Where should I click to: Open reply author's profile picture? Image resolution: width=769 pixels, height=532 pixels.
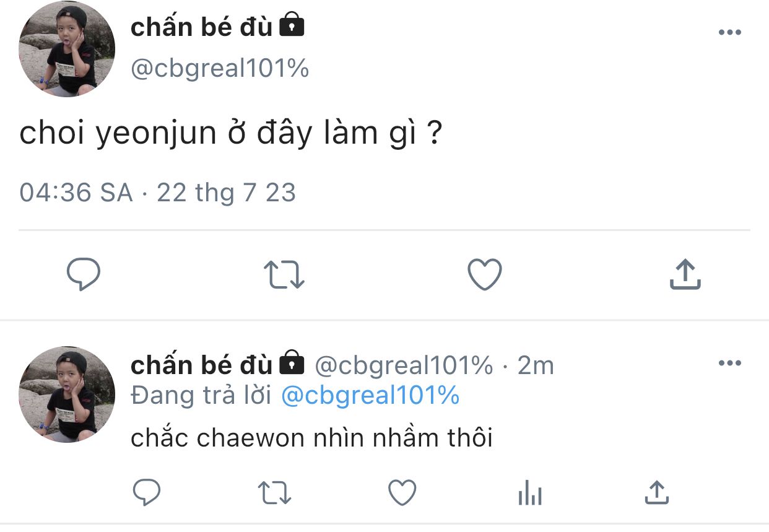(67, 395)
